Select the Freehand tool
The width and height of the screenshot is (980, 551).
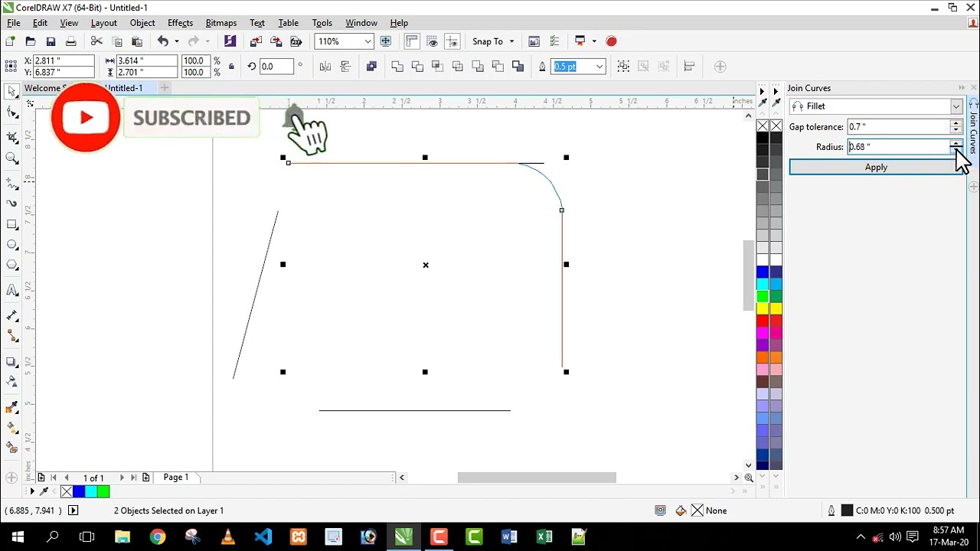12,184
